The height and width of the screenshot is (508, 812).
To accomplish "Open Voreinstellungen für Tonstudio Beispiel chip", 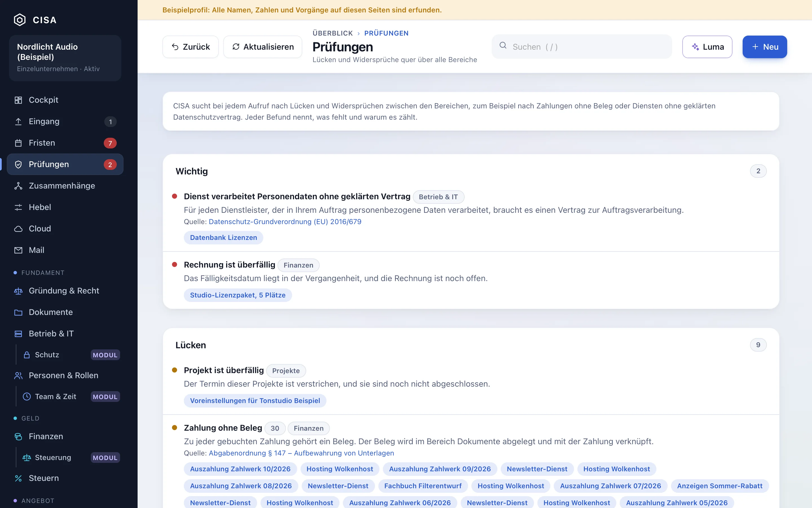I will (x=255, y=401).
